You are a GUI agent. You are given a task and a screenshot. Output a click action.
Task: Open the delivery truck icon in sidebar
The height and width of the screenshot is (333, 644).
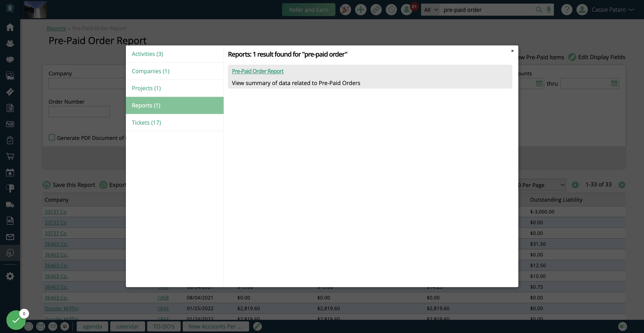[10, 205]
